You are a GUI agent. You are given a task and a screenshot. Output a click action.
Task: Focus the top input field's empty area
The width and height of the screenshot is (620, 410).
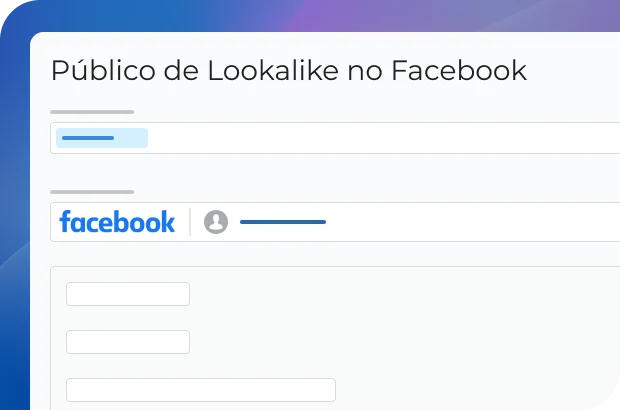coord(400,138)
